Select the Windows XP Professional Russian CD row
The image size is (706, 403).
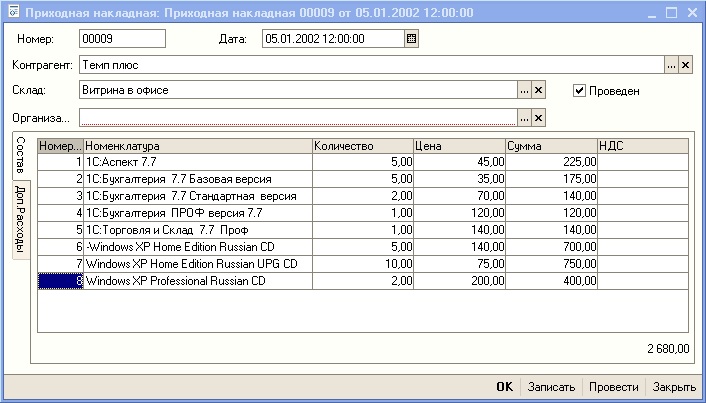point(197,281)
